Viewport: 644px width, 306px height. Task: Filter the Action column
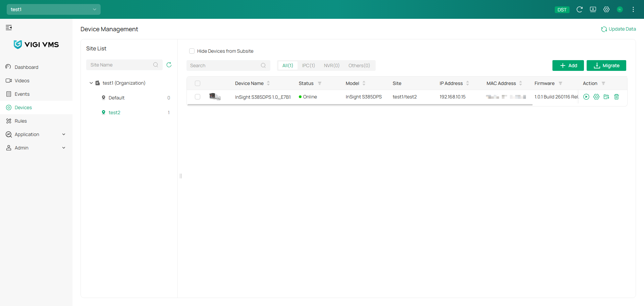tap(603, 83)
